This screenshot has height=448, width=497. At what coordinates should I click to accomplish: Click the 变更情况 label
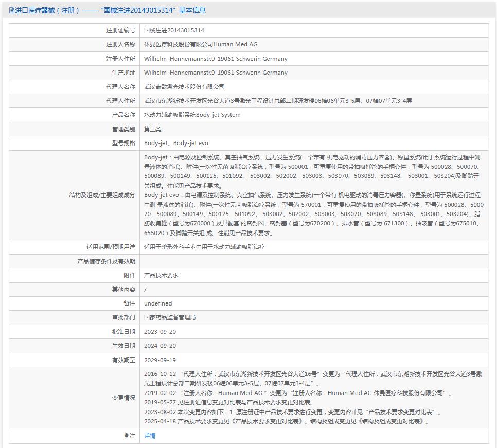click(x=123, y=398)
